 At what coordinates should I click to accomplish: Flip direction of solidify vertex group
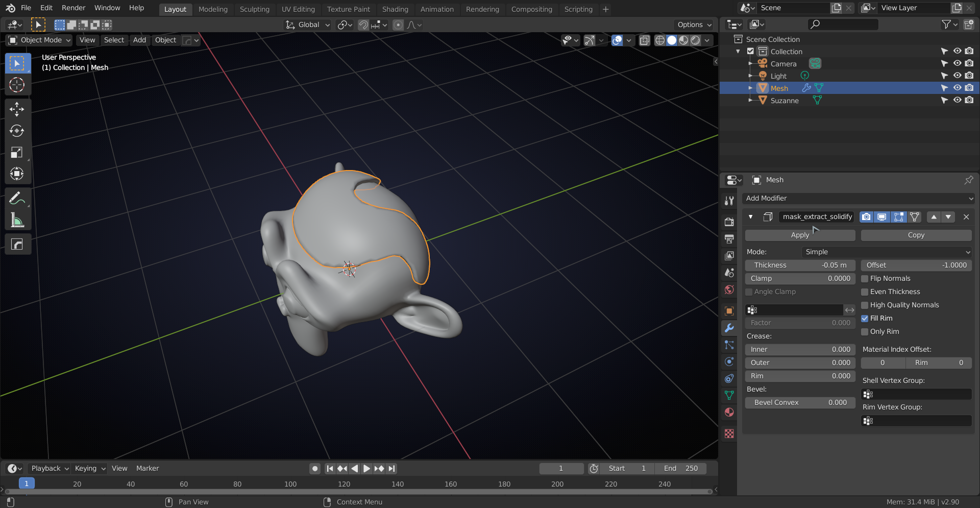point(849,310)
